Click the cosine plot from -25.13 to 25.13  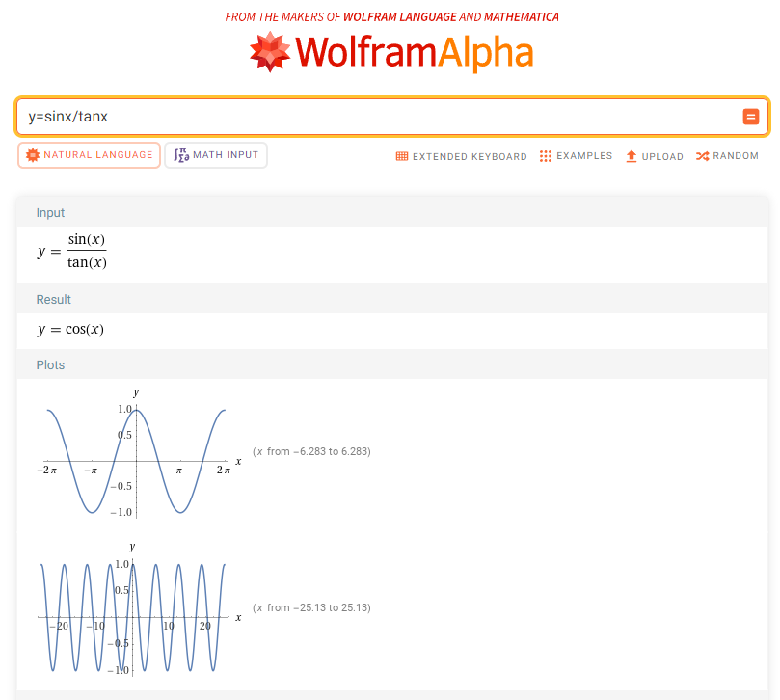tap(137, 610)
